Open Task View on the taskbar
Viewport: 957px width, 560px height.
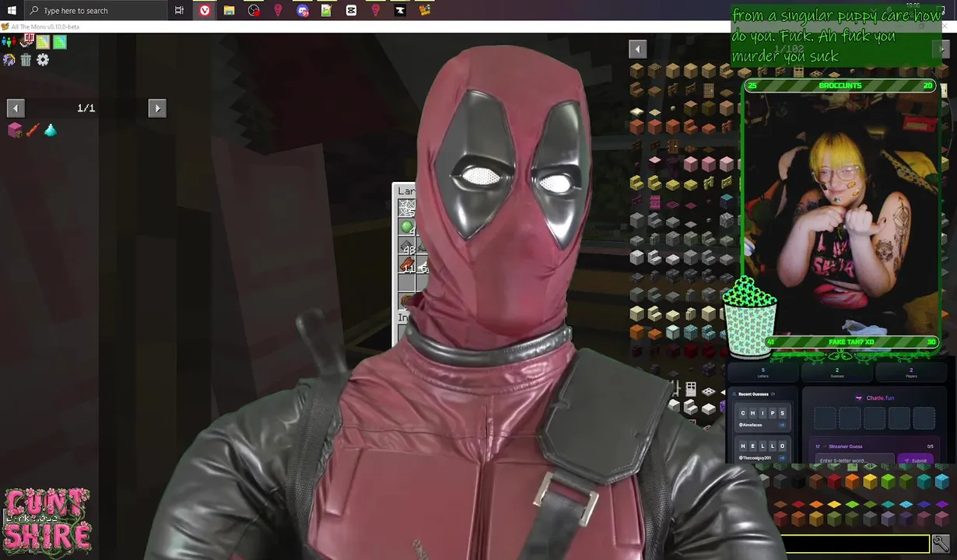pyautogui.click(x=180, y=10)
